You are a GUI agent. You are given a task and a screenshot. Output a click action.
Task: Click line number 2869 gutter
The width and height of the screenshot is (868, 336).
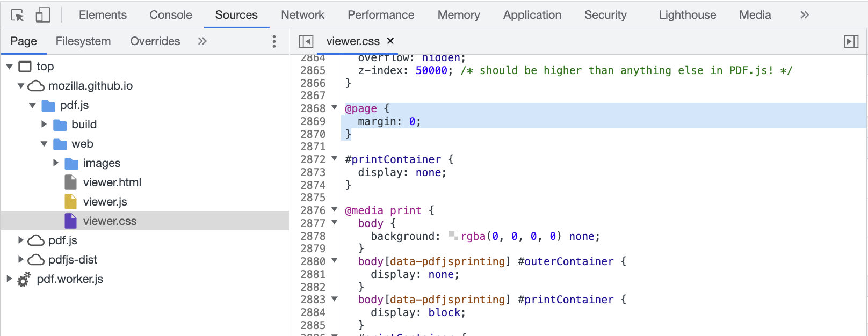pyautogui.click(x=313, y=121)
